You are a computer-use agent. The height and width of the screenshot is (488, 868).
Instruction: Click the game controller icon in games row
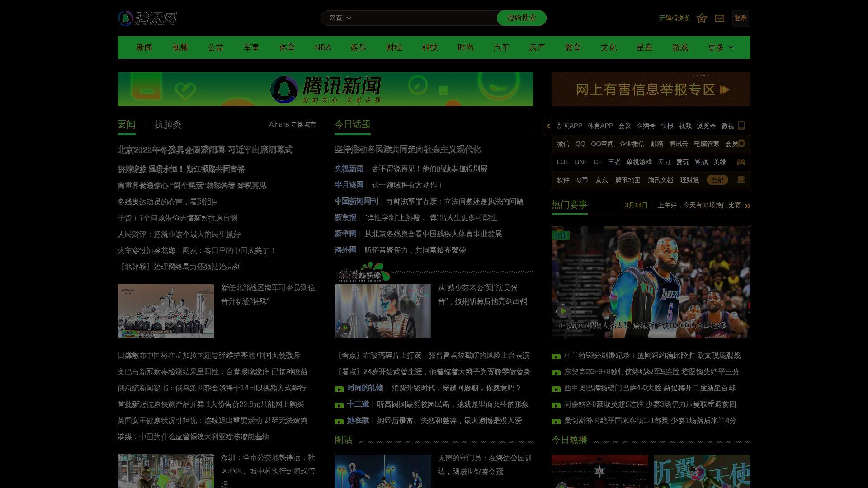click(741, 162)
